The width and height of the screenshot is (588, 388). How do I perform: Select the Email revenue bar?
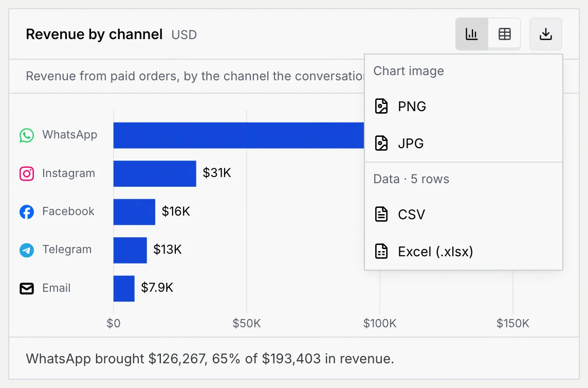click(124, 289)
